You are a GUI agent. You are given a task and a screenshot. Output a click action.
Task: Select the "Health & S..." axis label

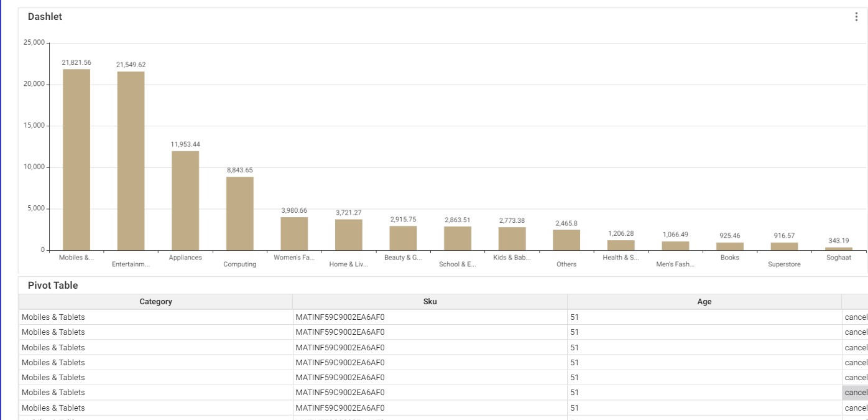621,258
